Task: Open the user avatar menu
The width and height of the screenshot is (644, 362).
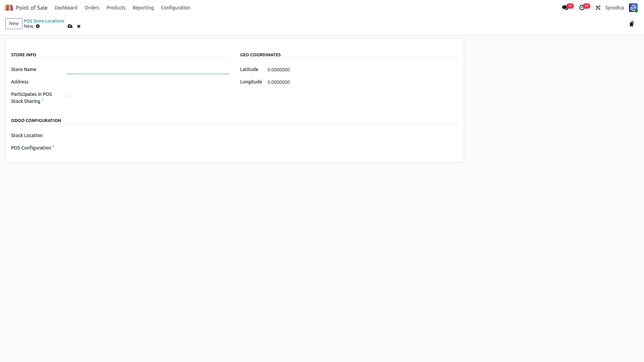Action: click(x=633, y=8)
